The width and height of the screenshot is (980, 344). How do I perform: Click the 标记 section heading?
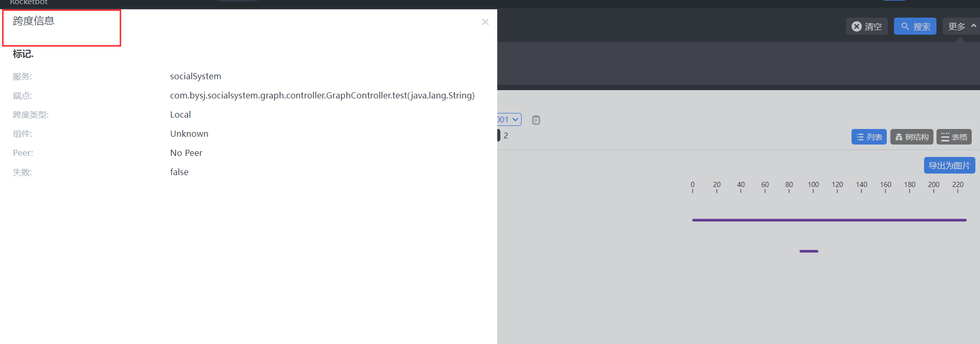[23, 54]
